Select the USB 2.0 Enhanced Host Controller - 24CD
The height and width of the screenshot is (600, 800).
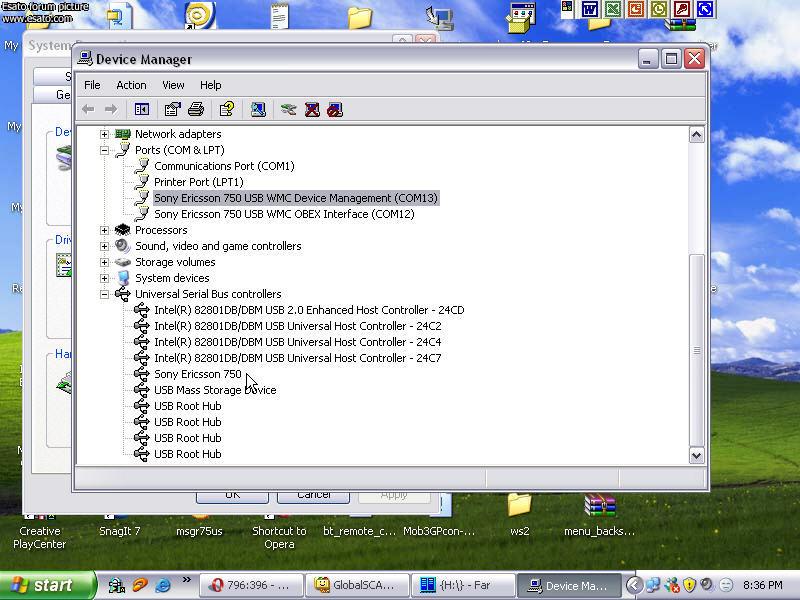[x=309, y=310]
